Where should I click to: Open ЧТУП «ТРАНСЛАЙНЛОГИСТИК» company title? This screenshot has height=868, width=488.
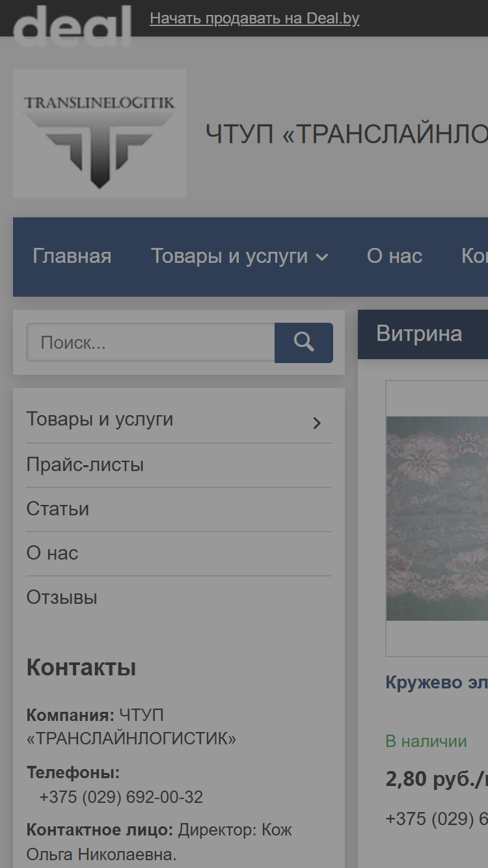click(347, 134)
